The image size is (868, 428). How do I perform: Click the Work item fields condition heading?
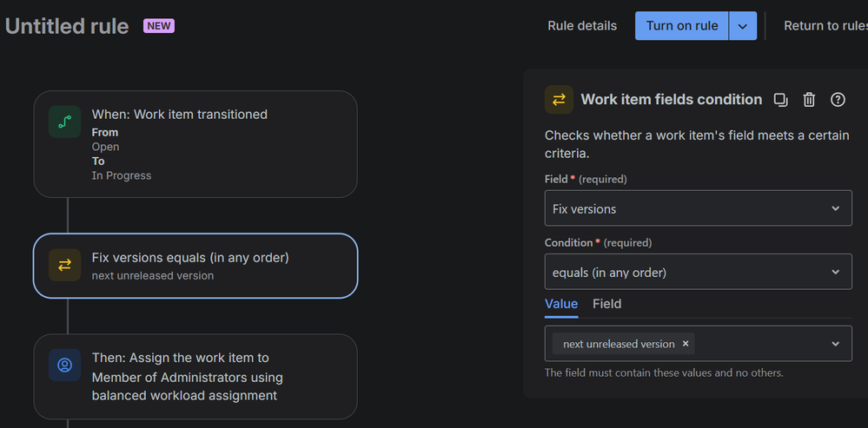click(x=672, y=100)
